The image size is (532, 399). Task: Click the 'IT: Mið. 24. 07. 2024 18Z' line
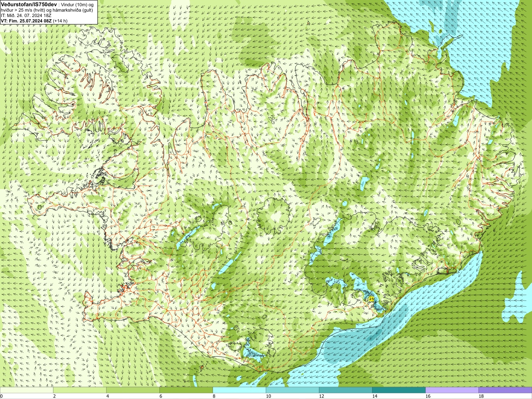[26, 15]
